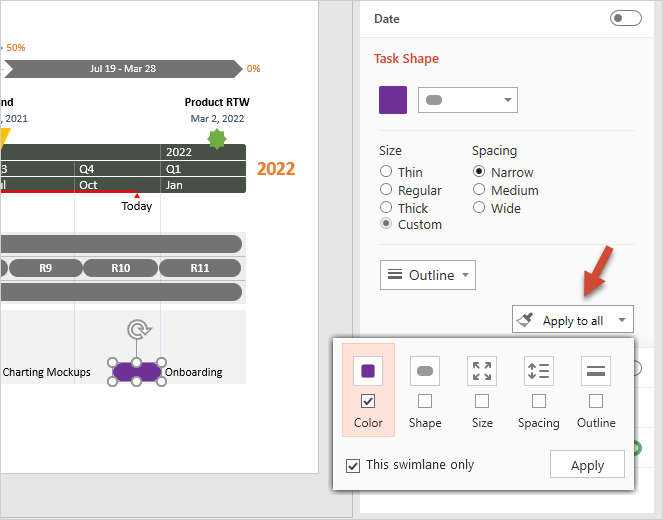This screenshot has height=520, width=663.
Task: Select Custom size radio button
Action: 386,224
